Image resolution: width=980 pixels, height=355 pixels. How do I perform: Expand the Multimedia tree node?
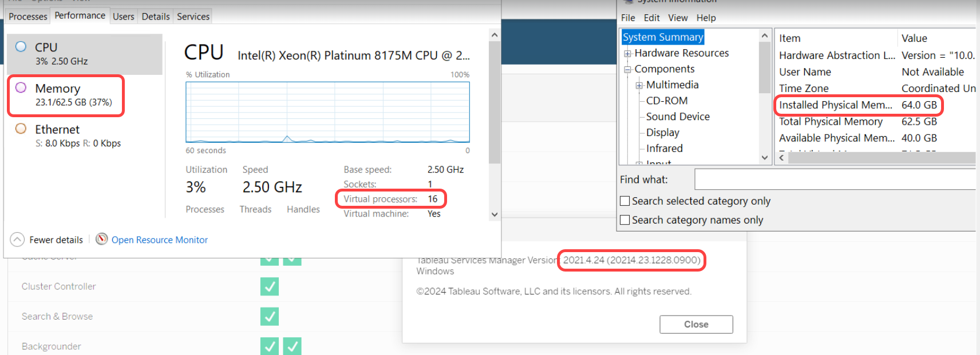click(639, 86)
